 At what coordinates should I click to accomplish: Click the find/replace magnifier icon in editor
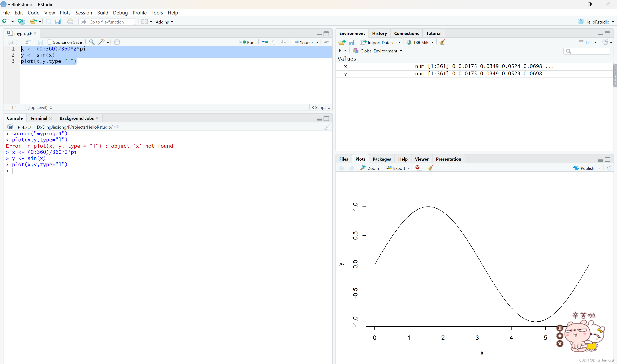92,42
